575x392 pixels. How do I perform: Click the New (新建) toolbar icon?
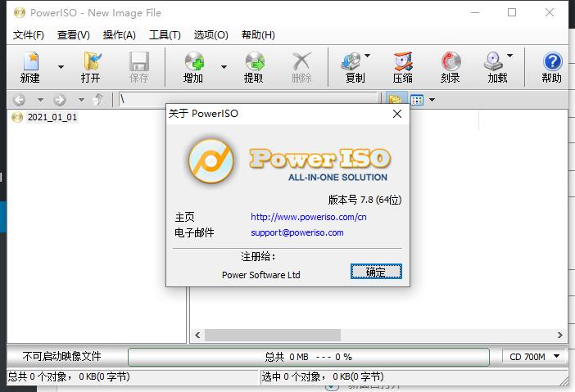click(x=30, y=62)
